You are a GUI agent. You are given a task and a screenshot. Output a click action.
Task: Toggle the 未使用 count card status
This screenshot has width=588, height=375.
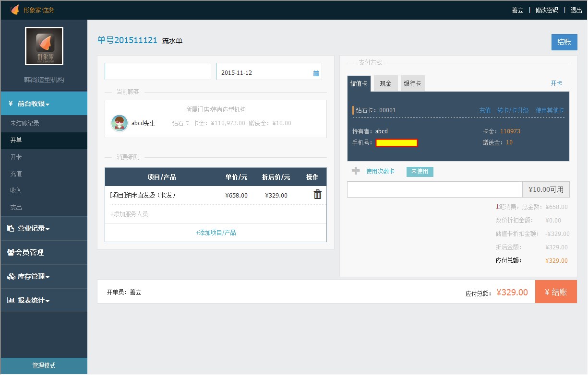point(420,172)
